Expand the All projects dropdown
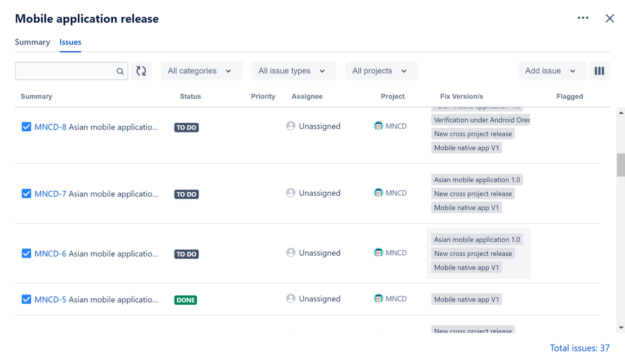625x364 pixels. coord(381,71)
